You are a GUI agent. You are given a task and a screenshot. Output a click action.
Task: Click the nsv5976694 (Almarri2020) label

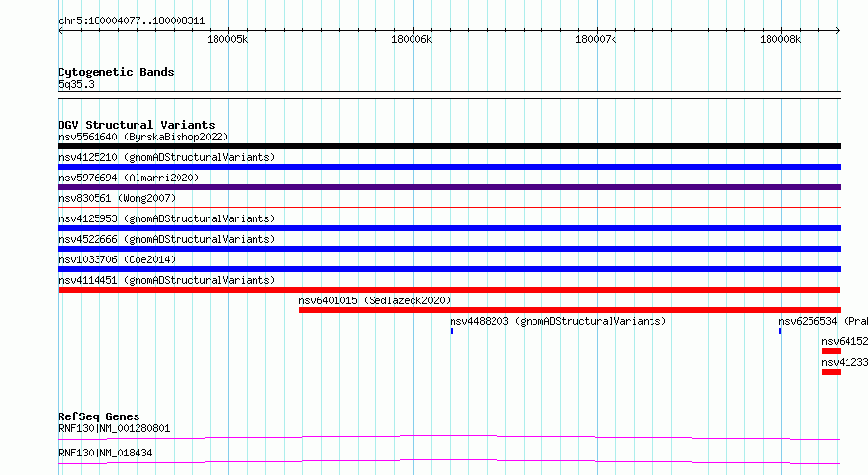click(129, 178)
